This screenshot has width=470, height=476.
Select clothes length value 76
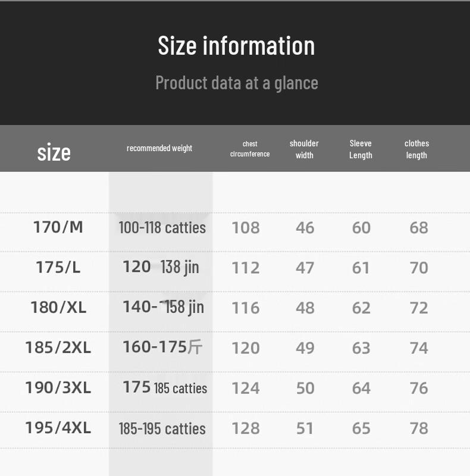419,388
